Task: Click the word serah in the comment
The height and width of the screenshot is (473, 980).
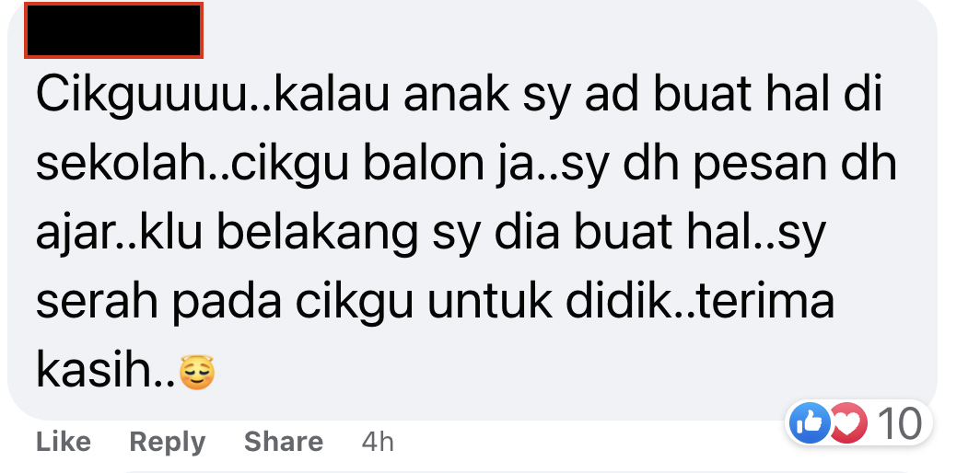Action: pyautogui.click(x=98, y=303)
